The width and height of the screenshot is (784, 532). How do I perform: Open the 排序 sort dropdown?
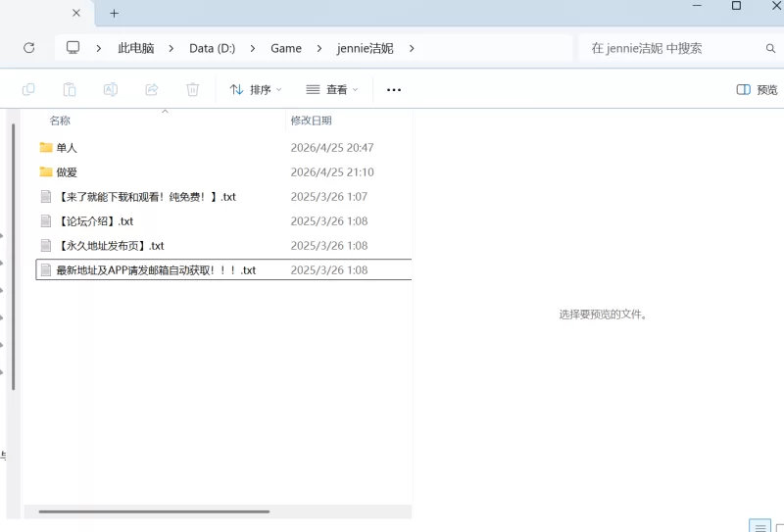(256, 89)
